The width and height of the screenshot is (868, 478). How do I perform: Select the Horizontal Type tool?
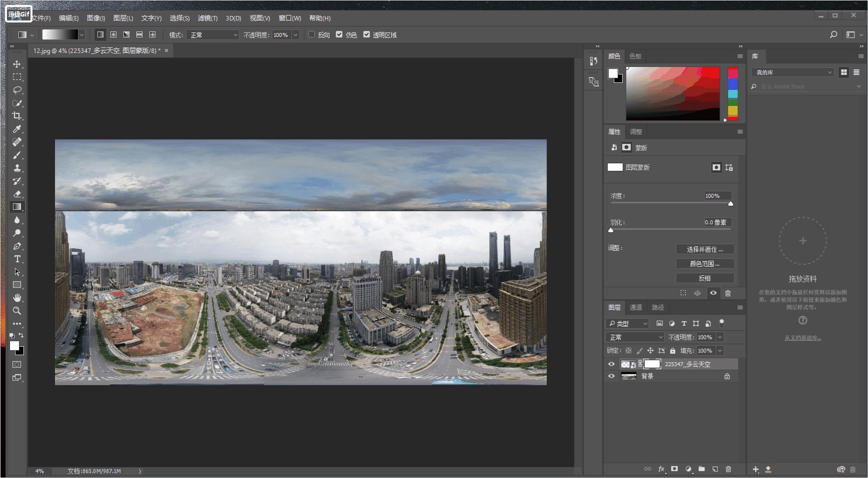click(x=17, y=259)
